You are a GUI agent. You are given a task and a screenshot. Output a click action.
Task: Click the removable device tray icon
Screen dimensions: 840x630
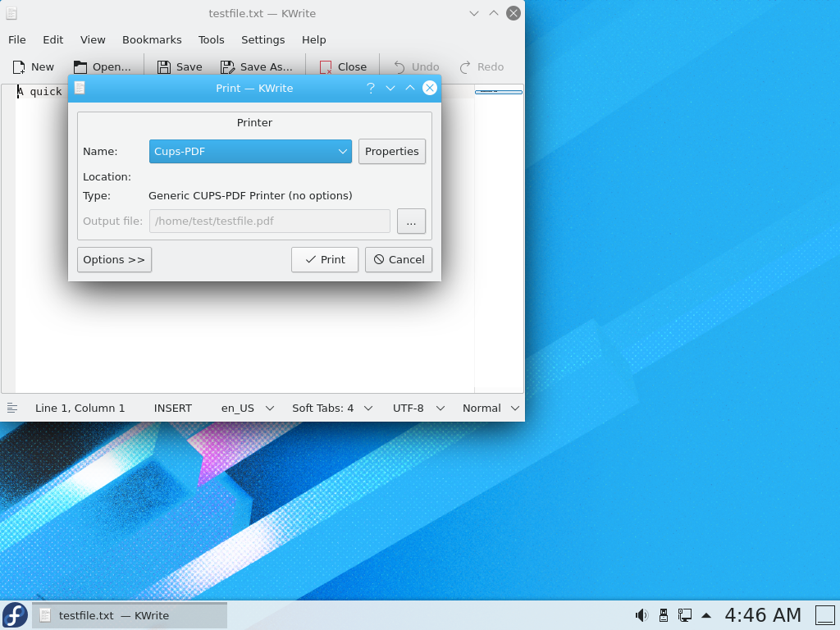click(663, 615)
